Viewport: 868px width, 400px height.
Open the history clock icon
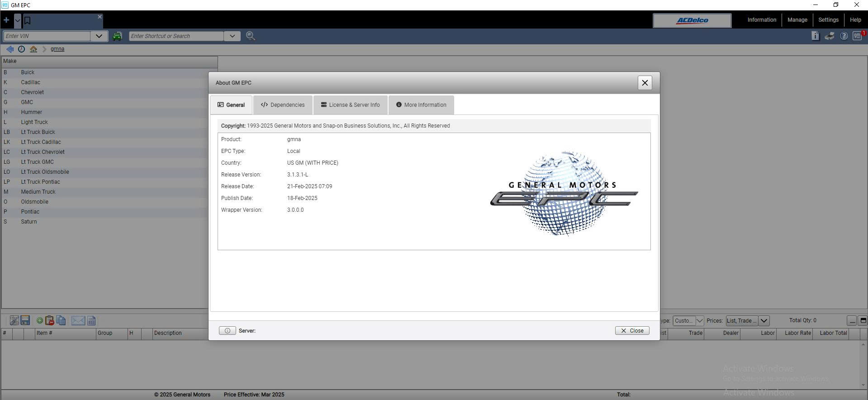pos(21,49)
